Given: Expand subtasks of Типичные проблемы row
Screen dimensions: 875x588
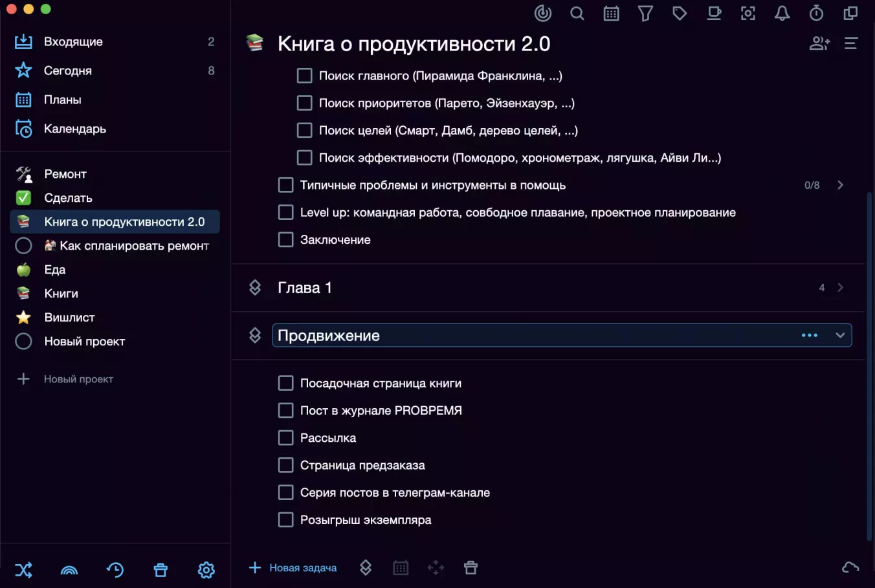Looking at the screenshot, I should pyautogui.click(x=840, y=185).
